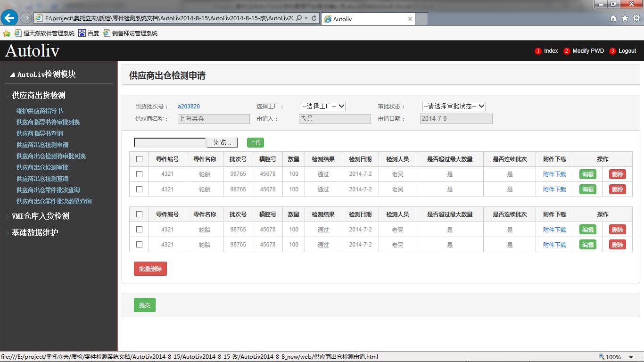644x362 pixels.
Task: Submit with the green 提交 button
Action: click(x=145, y=305)
